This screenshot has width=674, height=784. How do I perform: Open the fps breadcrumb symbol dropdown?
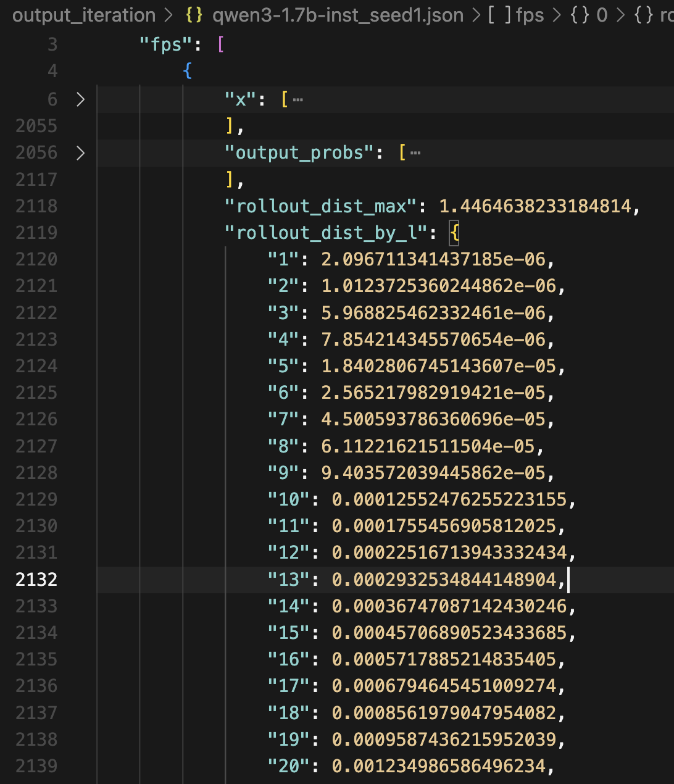point(530,15)
